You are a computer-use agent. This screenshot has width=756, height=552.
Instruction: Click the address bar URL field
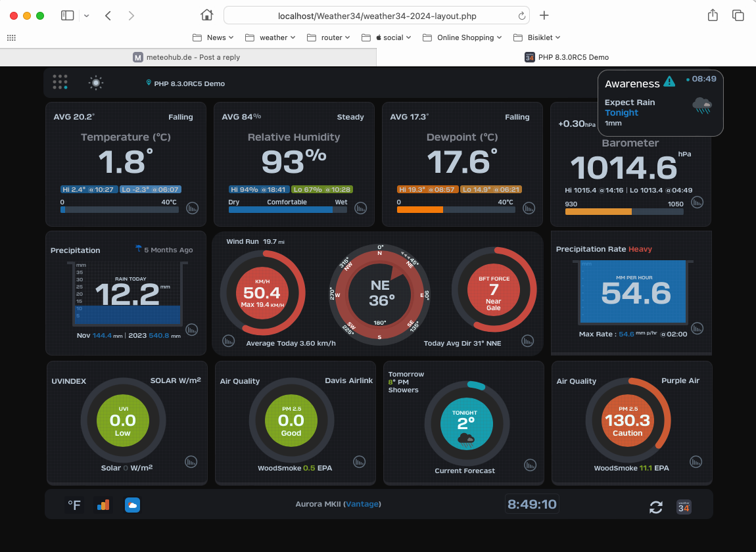[377, 15]
